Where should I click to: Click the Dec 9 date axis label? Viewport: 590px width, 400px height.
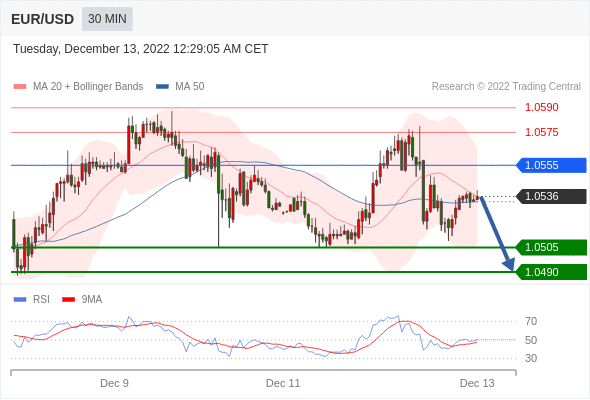[114, 383]
